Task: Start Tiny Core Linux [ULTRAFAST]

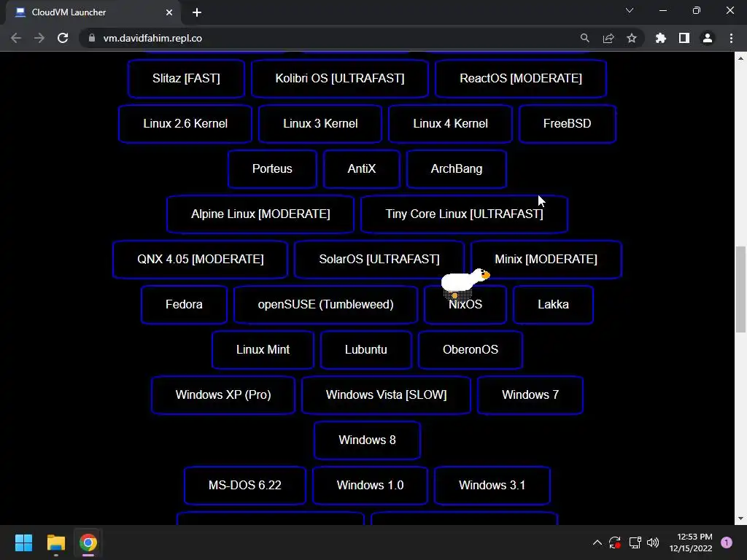Action: pyautogui.click(x=464, y=214)
